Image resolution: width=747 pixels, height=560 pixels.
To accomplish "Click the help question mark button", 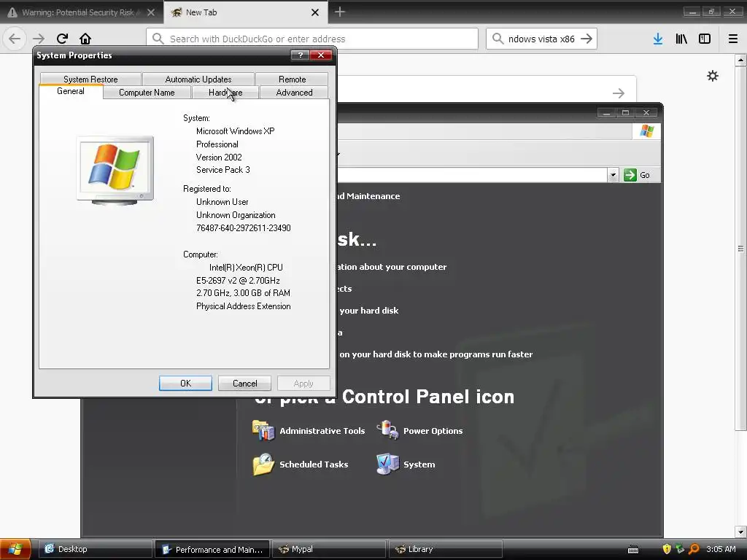I will (x=300, y=55).
